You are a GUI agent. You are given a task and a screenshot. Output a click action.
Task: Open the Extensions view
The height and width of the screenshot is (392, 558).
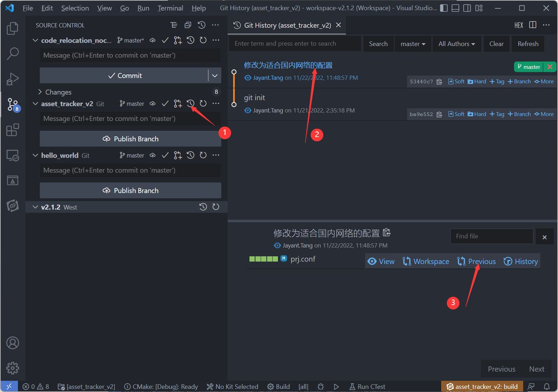click(x=13, y=130)
